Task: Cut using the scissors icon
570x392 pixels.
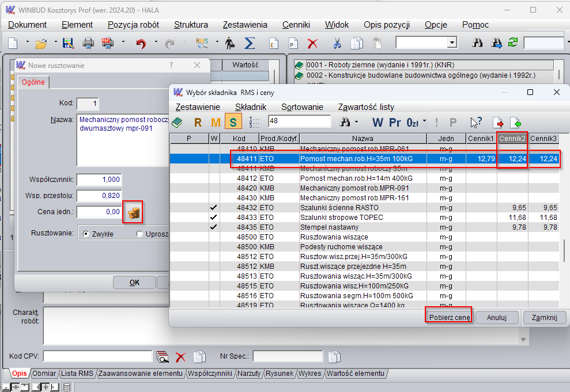Action: 337,43
